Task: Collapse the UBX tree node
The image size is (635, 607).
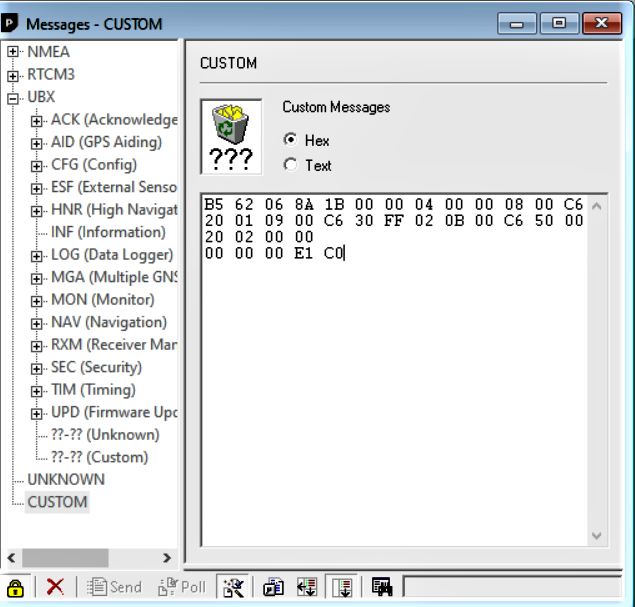Action: [13, 98]
